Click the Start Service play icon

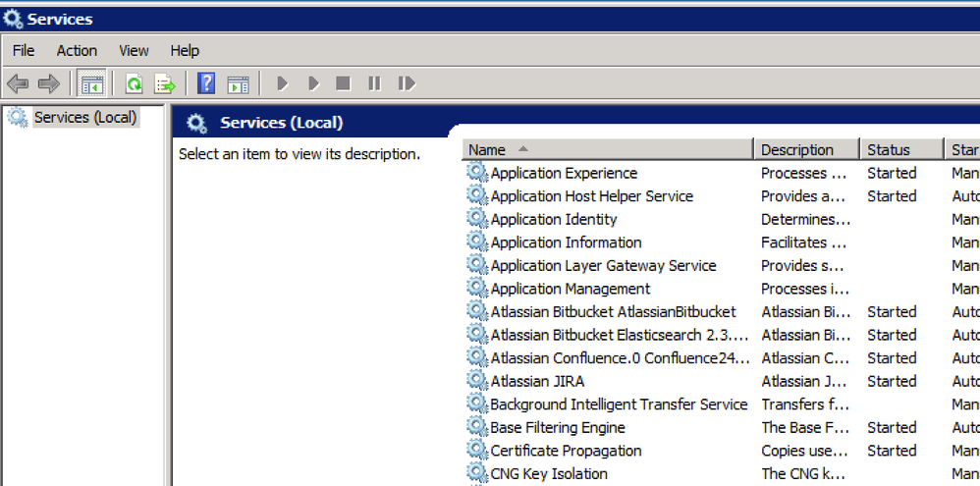pyautogui.click(x=283, y=83)
